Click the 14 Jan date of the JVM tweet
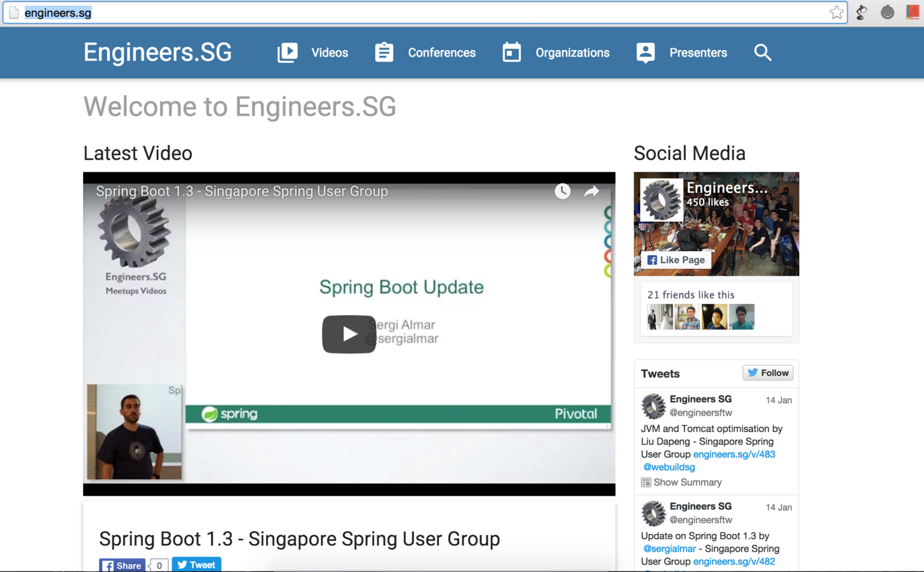Screen dimensions: 924x572 [779, 400]
